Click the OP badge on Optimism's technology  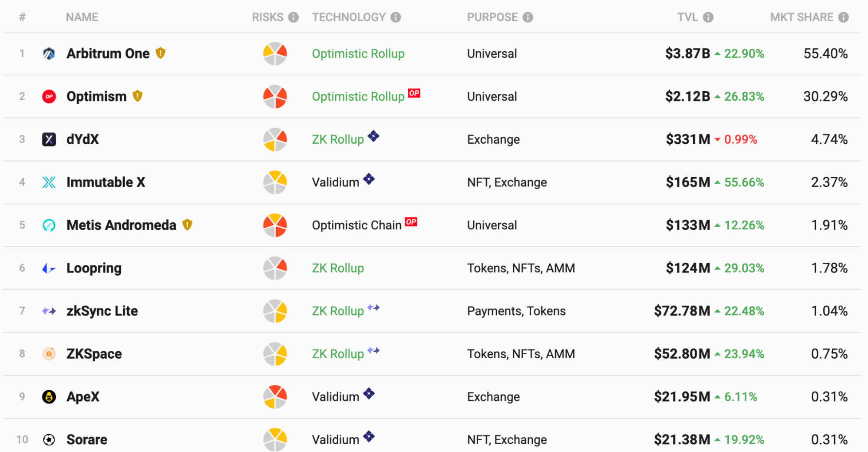[414, 93]
